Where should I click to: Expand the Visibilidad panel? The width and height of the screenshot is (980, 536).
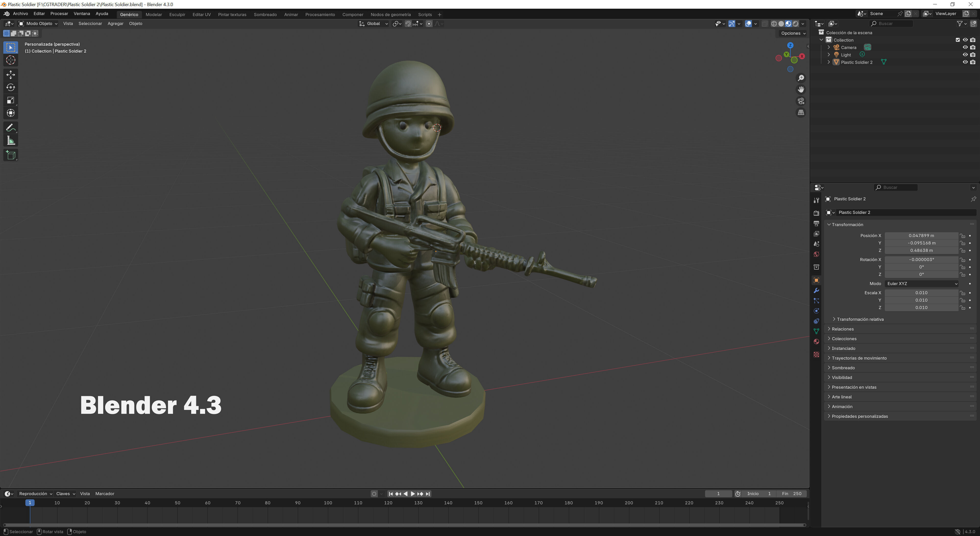pos(841,378)
